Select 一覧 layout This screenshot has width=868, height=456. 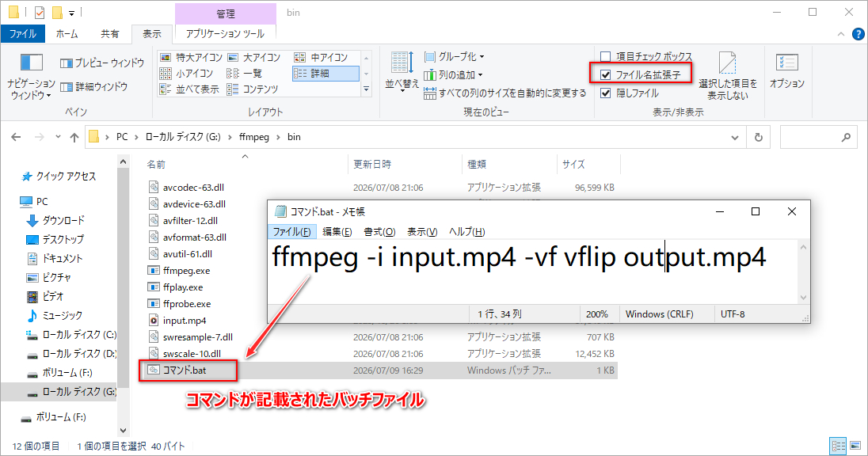pos(245,73)
